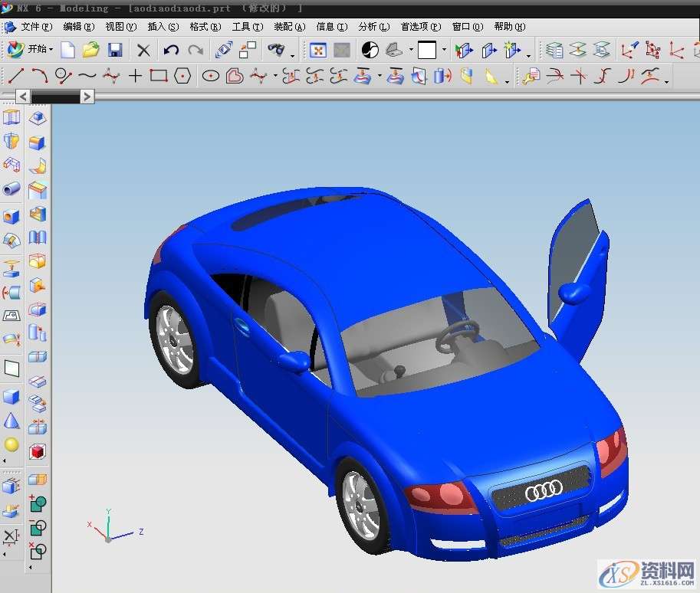Click the Delete X icon
Image resolution: width=700 pixels, height=593 pixels.
143,51
